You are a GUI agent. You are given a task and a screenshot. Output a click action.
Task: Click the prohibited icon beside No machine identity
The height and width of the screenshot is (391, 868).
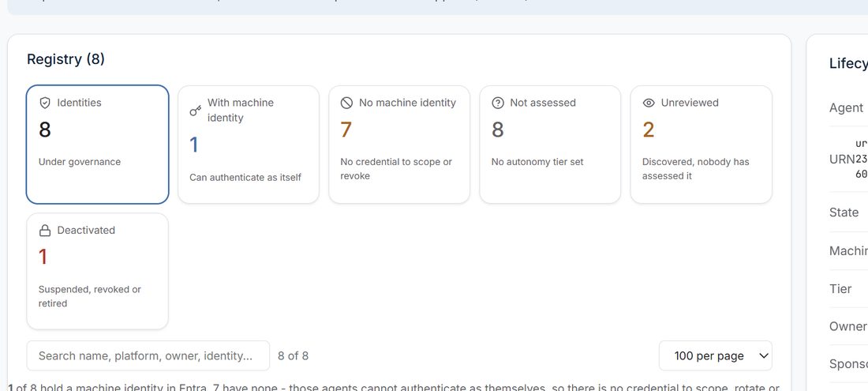pos(346,103)
